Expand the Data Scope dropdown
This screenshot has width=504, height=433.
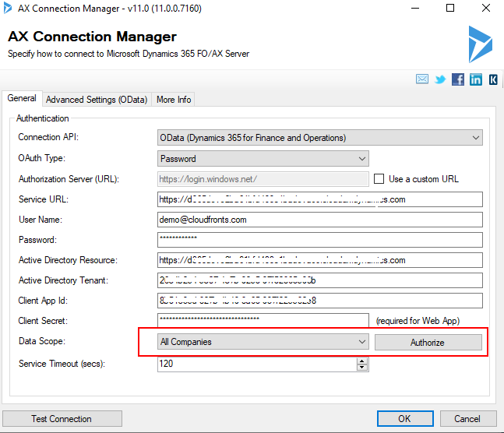[x=263, y=341]
